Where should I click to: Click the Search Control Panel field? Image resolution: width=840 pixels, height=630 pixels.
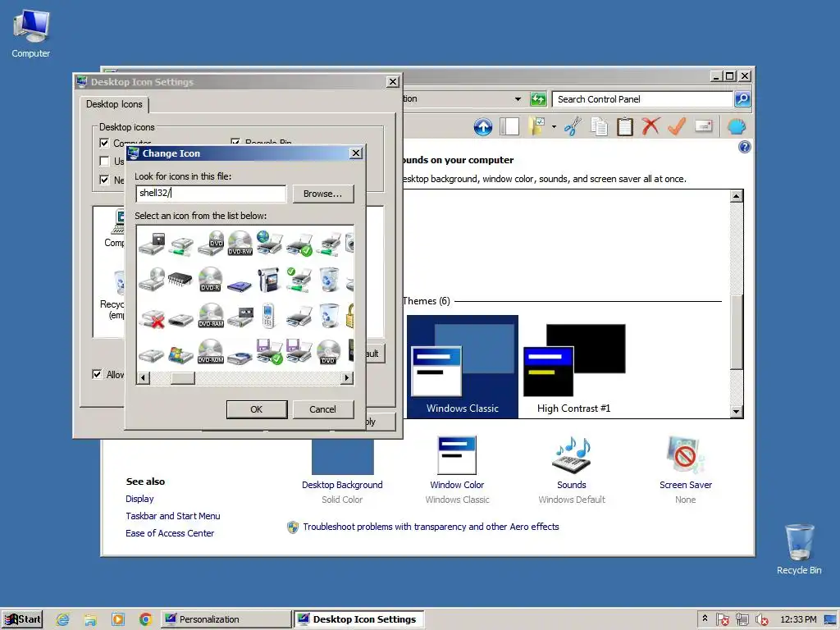click(x=642, y=99)
